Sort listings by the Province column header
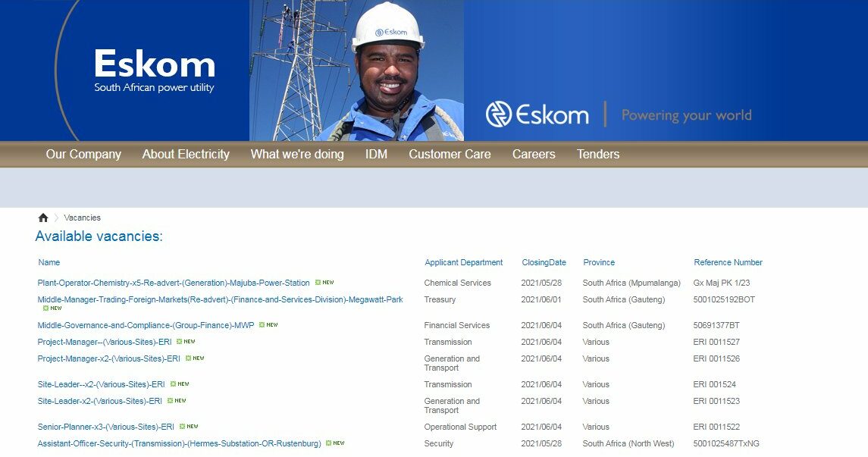This screenshot has height=457, width=868. [599, 262]
